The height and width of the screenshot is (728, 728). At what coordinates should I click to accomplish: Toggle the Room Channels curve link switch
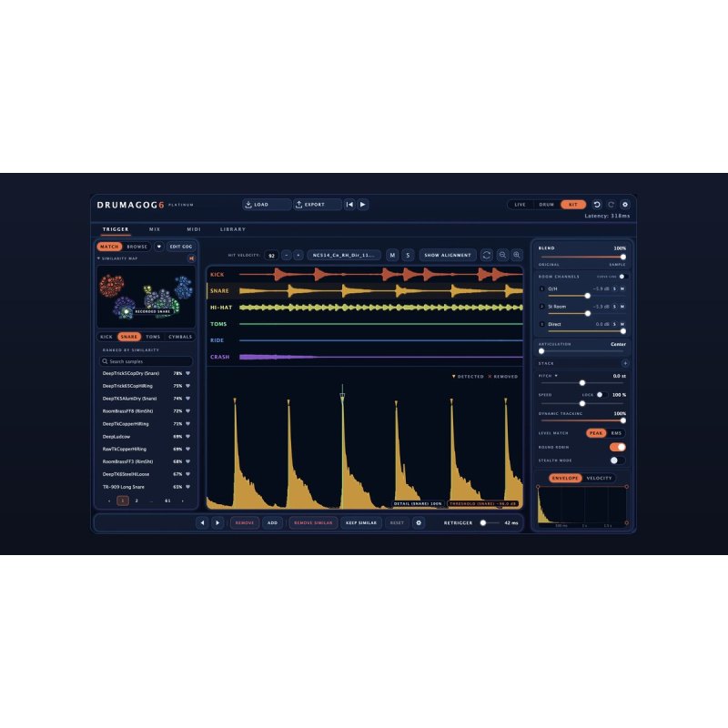tap(623, 277)
